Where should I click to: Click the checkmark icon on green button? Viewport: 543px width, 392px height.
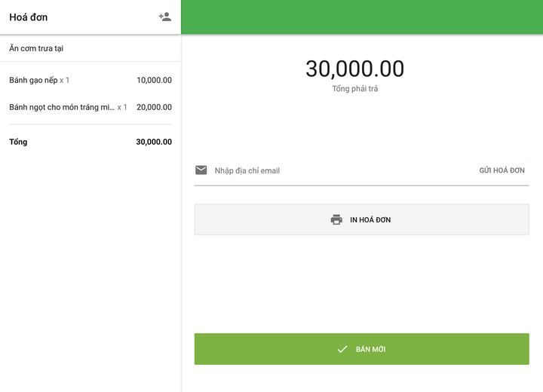(x=342, y=349)
